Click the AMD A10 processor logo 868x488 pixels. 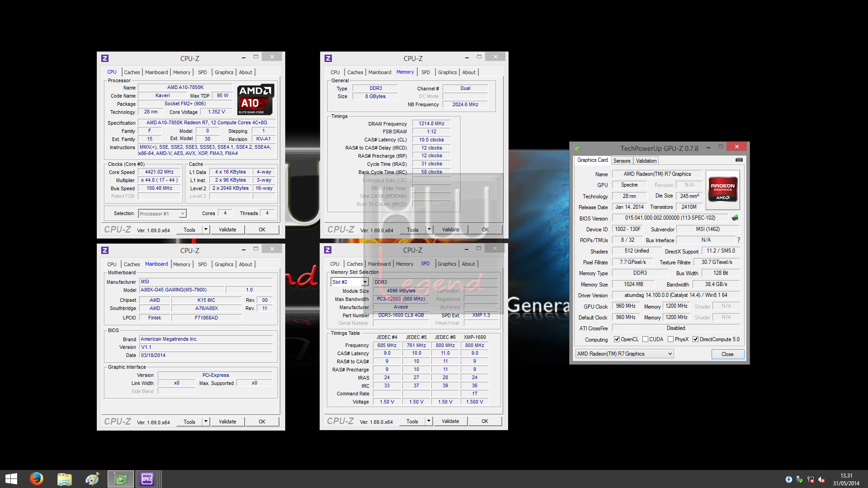(255, 99)
